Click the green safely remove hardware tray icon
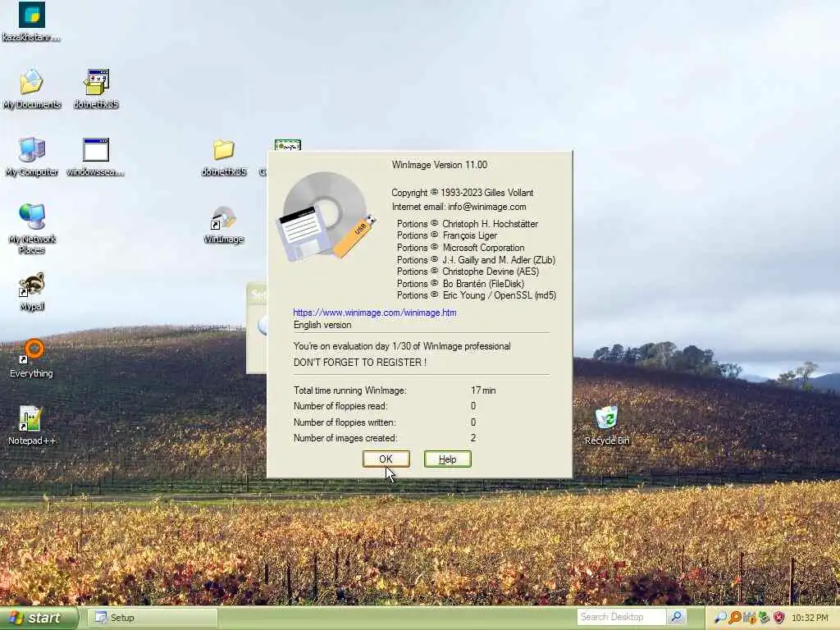This screenshot has width=840, height=630. click(x=764, y=618)
